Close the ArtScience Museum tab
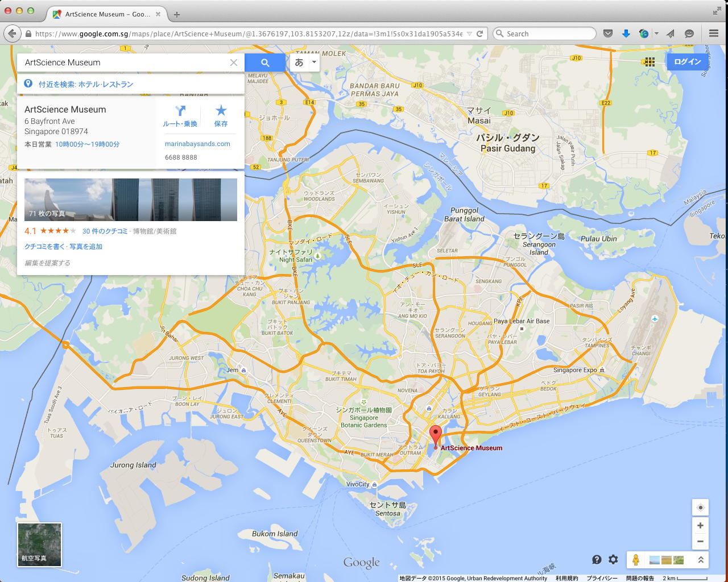This screenshot has width=728, height=582. [158, 14]
